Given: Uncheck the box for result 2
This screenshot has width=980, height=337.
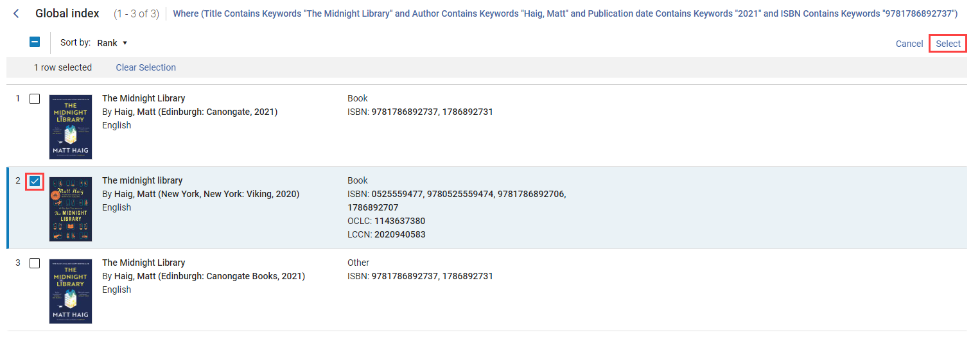Looking at the screenshot, I should coord(35,181).
